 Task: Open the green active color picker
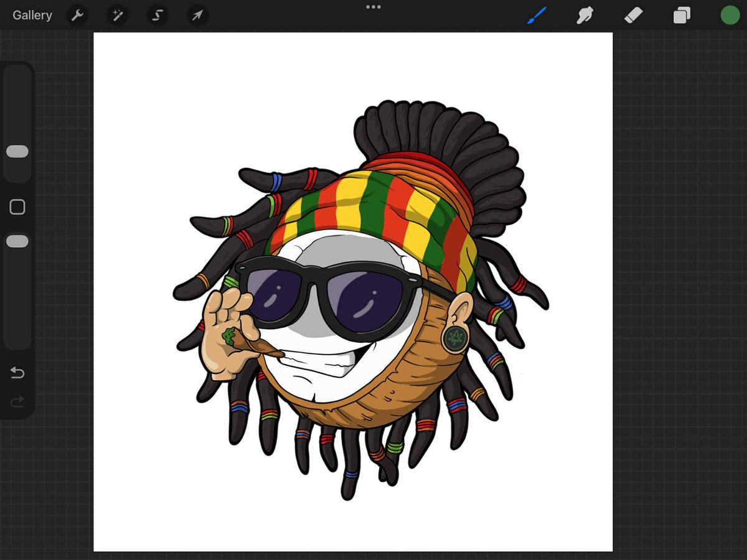(730, 16)
